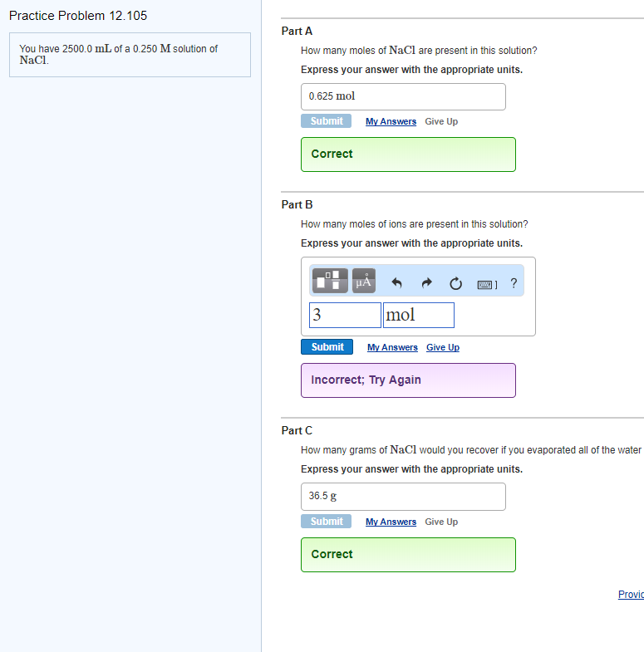Click the Correct feedback box in Part C
This screenshot has height=652, width=644.
[408, 555]
